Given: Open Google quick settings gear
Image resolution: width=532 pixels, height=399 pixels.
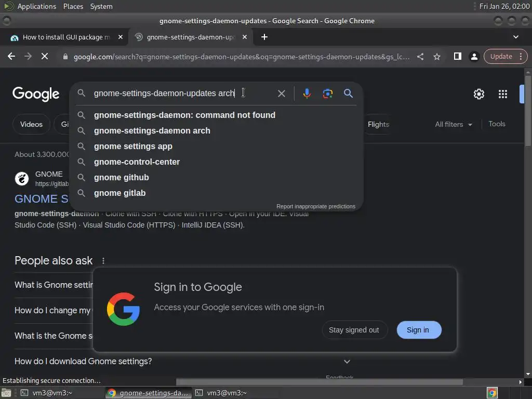Looking at the screenshot, I should point(478,94).
